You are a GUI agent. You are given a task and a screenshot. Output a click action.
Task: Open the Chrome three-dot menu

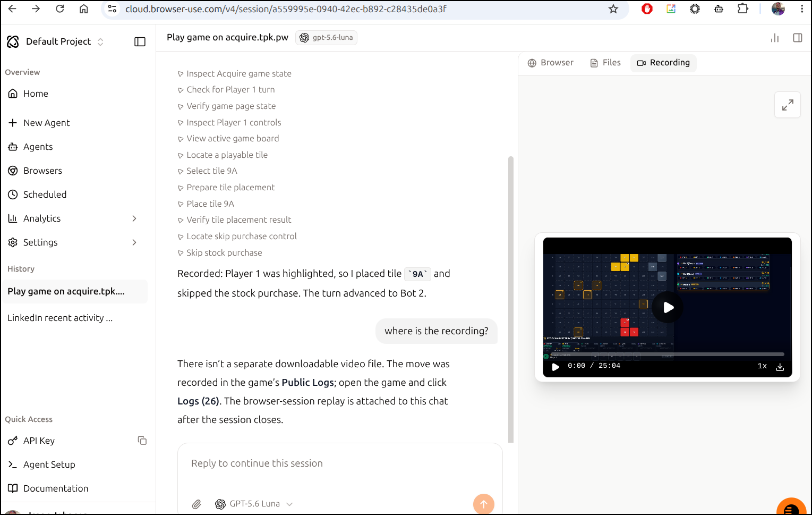[802, 9]
